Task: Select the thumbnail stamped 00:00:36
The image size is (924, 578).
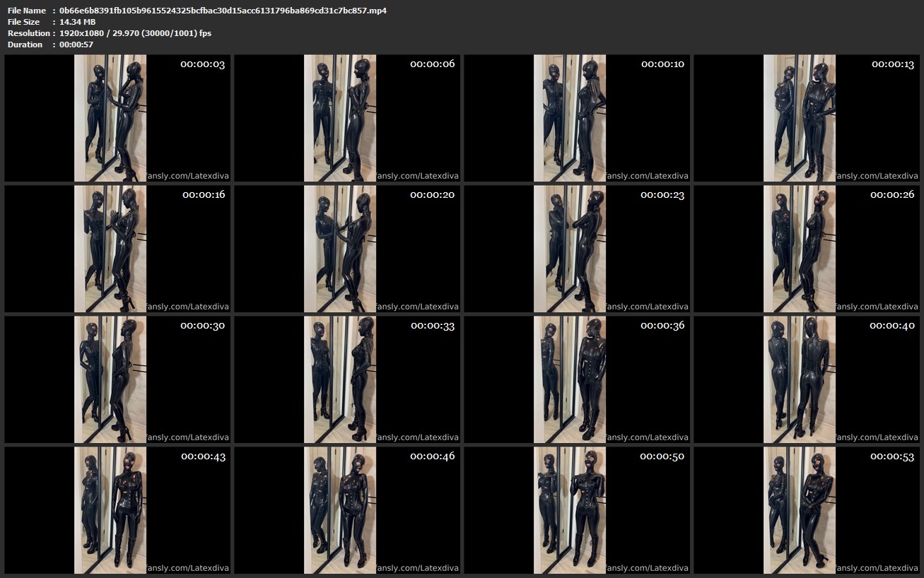Action: [x=577, y=379]
